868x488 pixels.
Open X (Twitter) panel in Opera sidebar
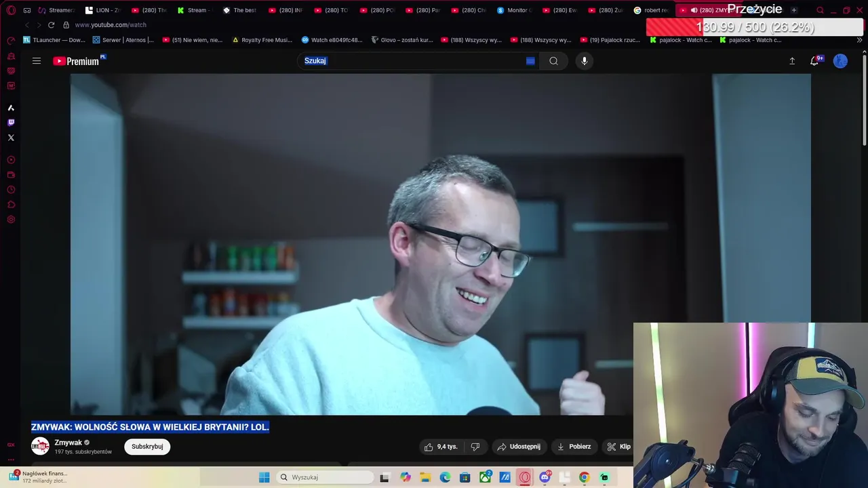(x=11, y=138)
